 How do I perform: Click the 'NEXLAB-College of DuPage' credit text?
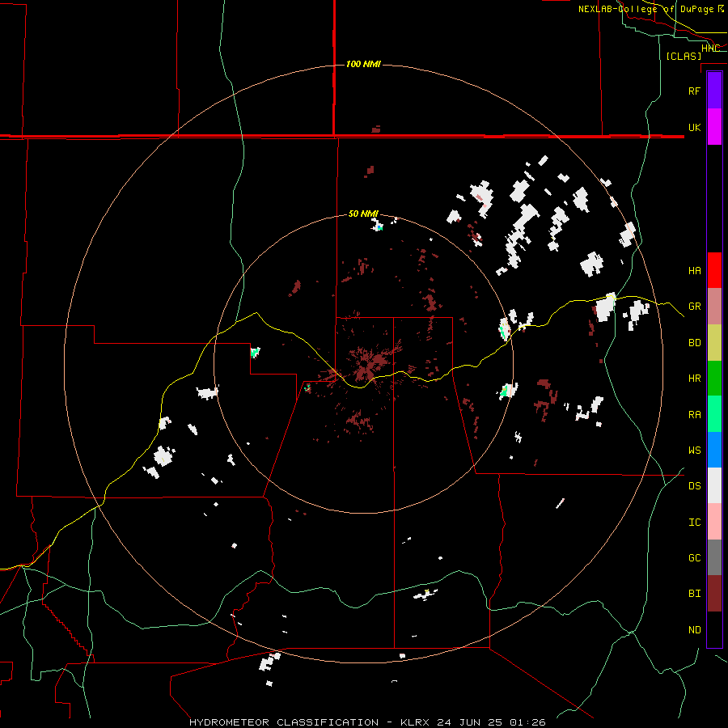pos(645,9)
